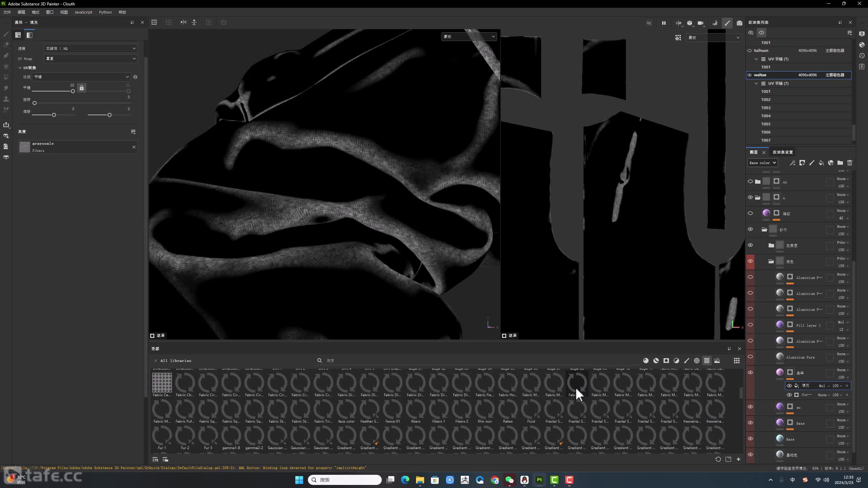Take a viewport screenshot with camera icon
The image size is (868, 488).
pos(739,23)
